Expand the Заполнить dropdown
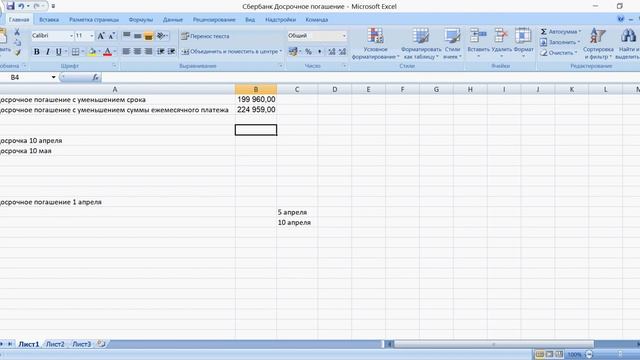The image size is (640, 360). pyautogui.click(x=578, y=42)
